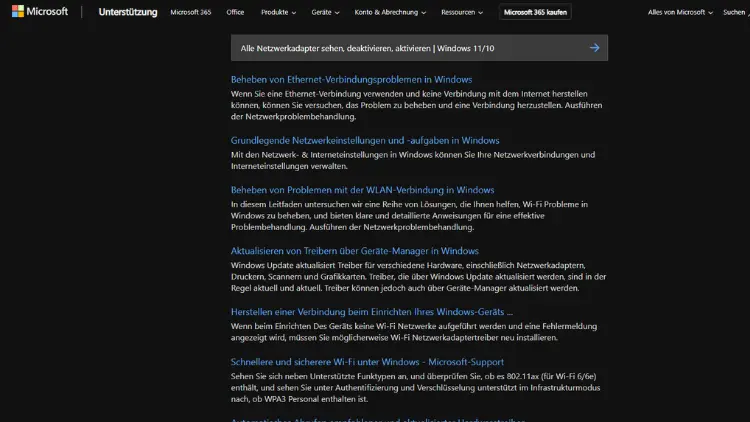Open Grundlegende Netzwerkeinstellungen und -aufgaben link

tap(365, 140)
